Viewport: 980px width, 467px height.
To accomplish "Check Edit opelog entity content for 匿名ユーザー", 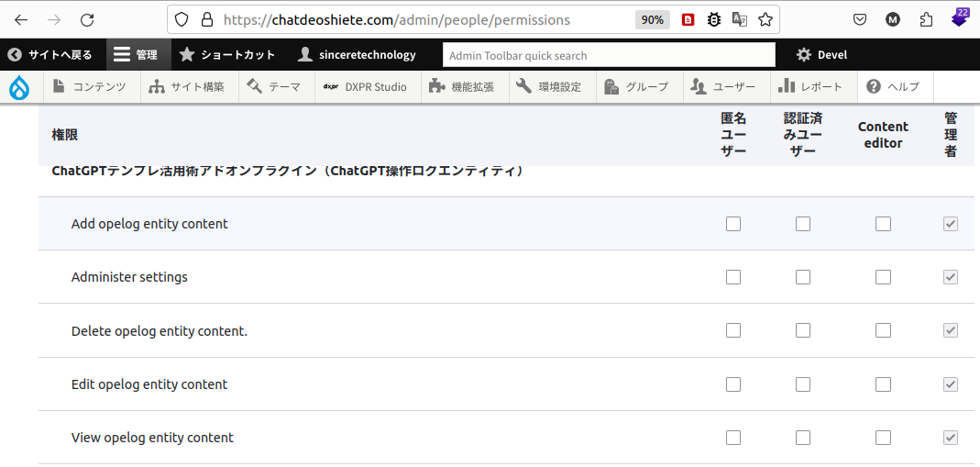I will click(733, 384).
